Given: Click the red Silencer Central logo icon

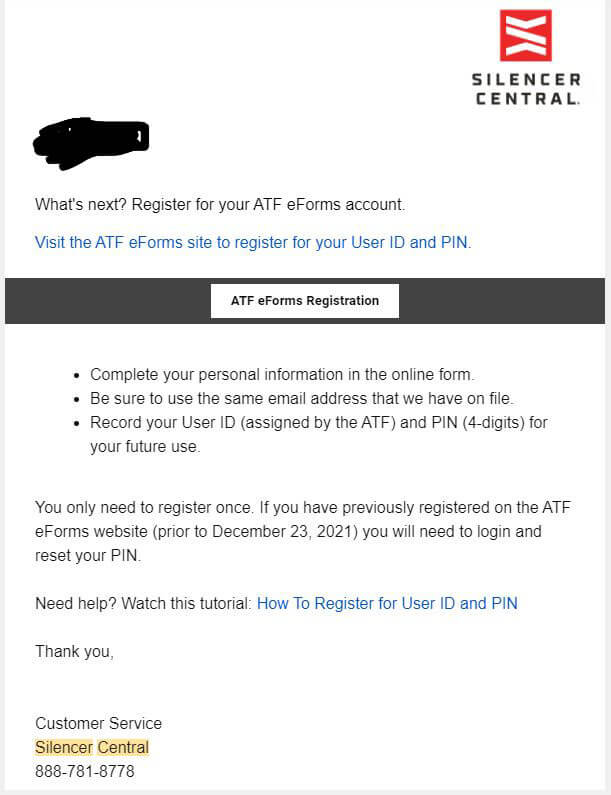Looking at the screenshot, I should coord(525,35).
